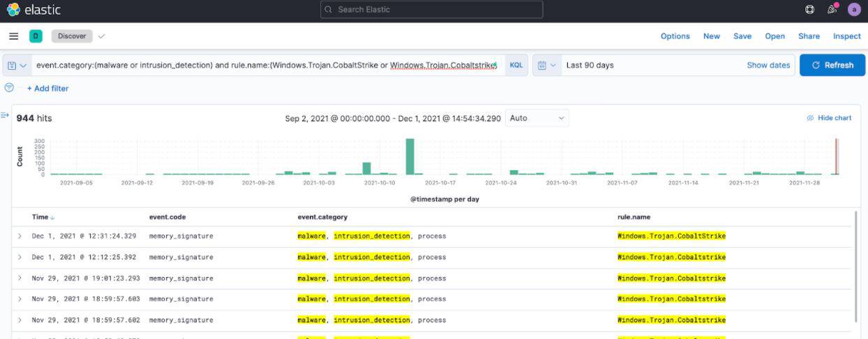Viewport: 868px width, 339px height.
Task: Toggle the KQL query language switch
Action: (x=516, y=65)
